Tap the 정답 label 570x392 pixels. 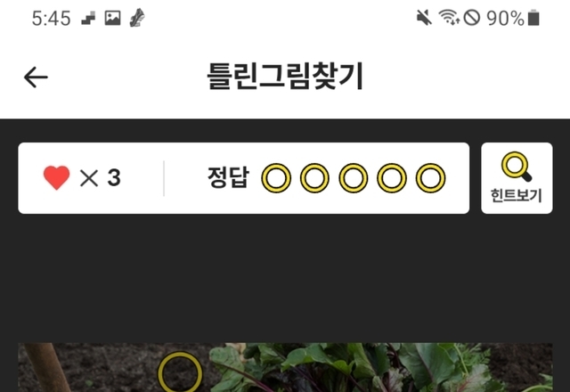(x=229, y=177)
